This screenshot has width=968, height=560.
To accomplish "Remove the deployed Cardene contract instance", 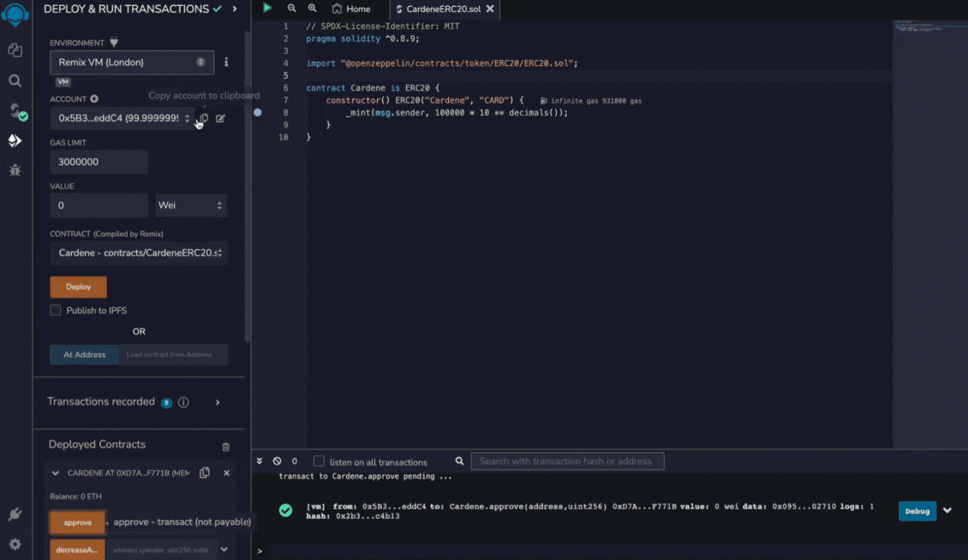I will 226,473.
